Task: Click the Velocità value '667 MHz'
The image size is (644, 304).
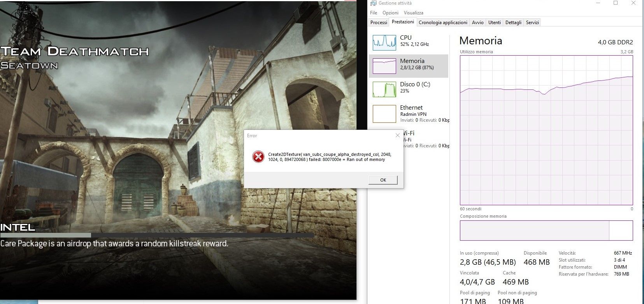Action: tap(623, 253)
